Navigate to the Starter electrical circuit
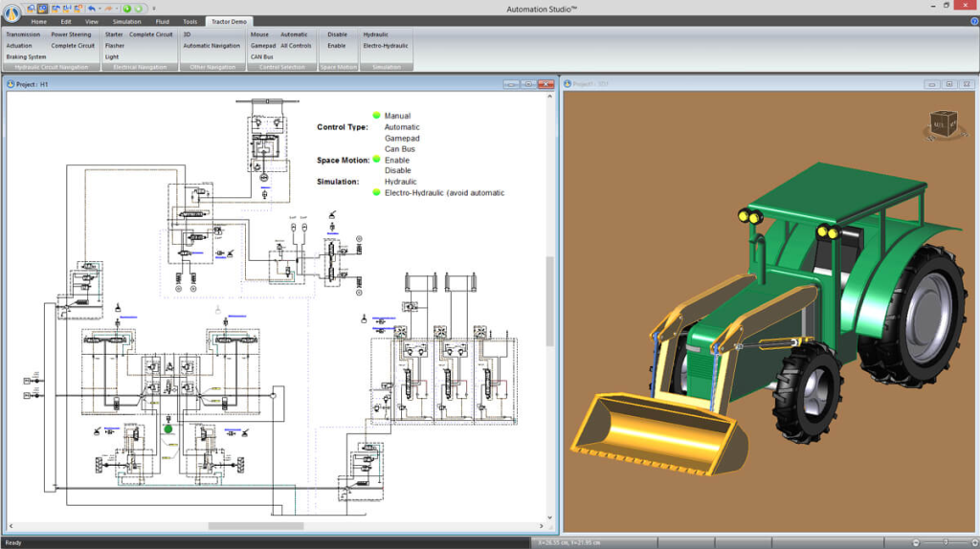Viewport: 980px width, 549px height. [114, 34]
